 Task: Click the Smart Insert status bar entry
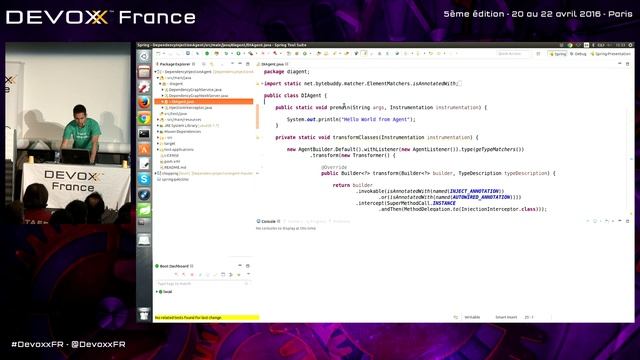pyautogui.click(x=506, y=317)
